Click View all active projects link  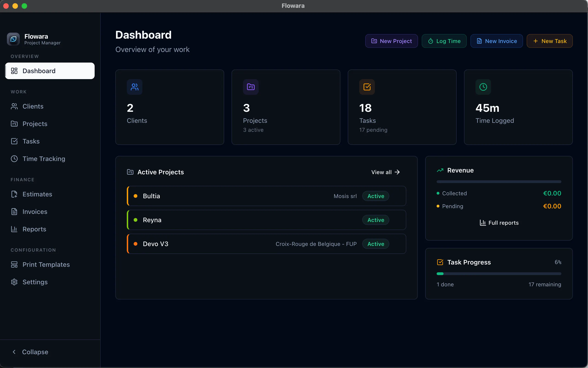point(385,172)
